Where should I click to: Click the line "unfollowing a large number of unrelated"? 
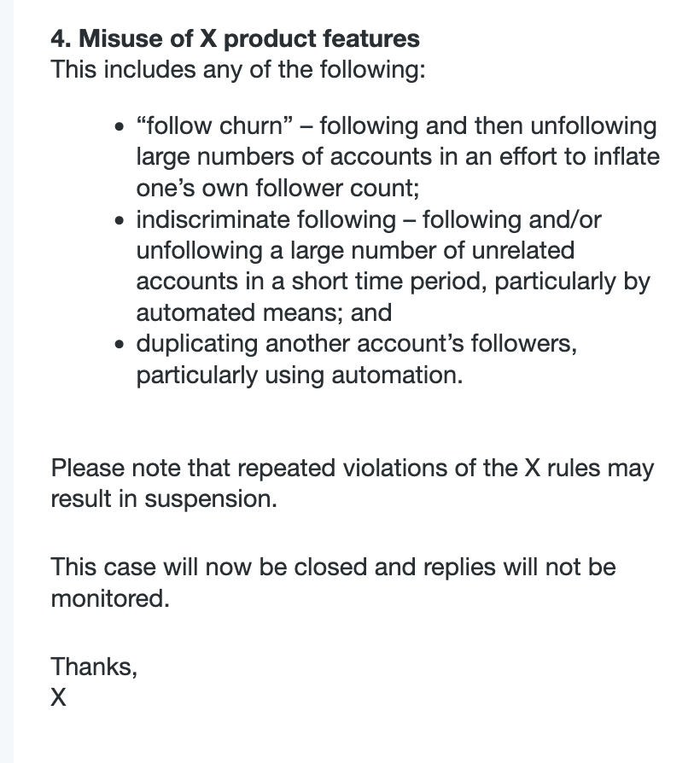355,250
